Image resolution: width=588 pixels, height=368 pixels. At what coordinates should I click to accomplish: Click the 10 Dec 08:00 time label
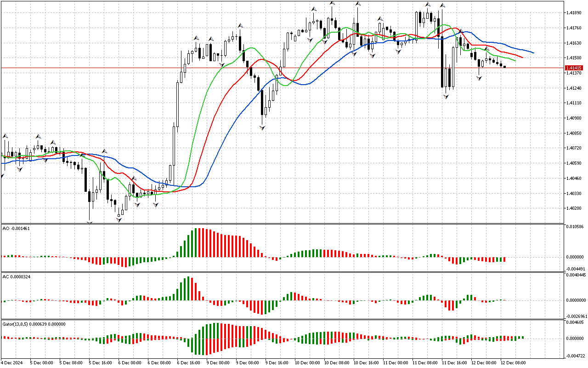coord(336,362)
